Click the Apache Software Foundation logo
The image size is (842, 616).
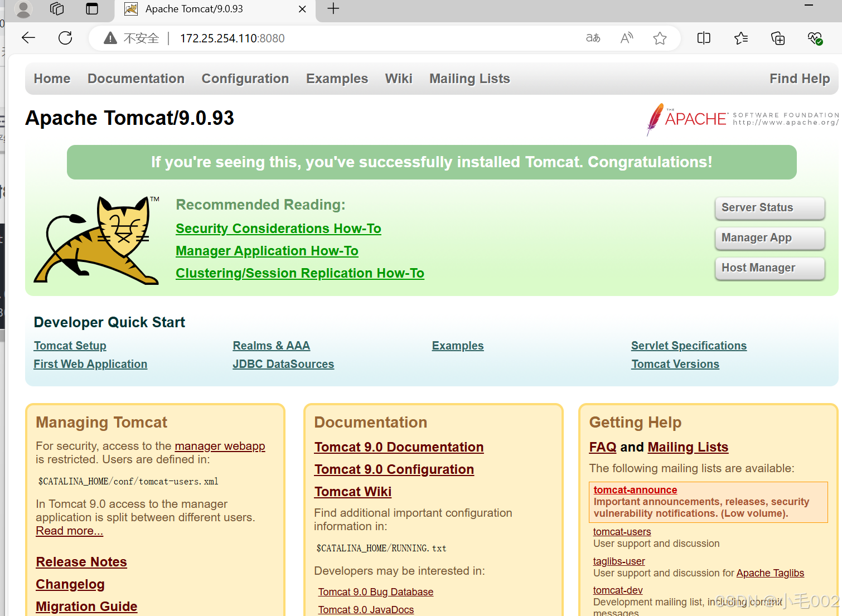pos(742,119)
